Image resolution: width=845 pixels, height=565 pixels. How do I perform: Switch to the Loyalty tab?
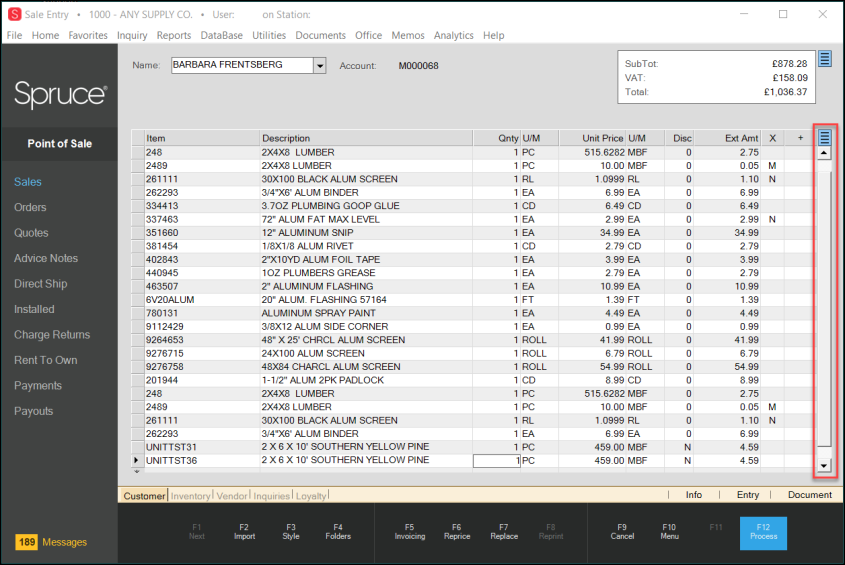(311, 495)
